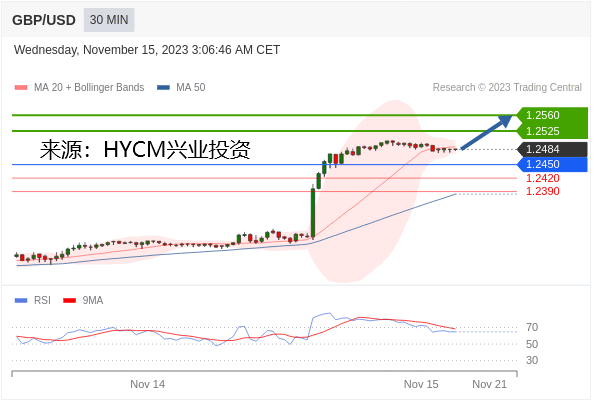Click the blue 1.2450 pivot price tag

[552, 164]
